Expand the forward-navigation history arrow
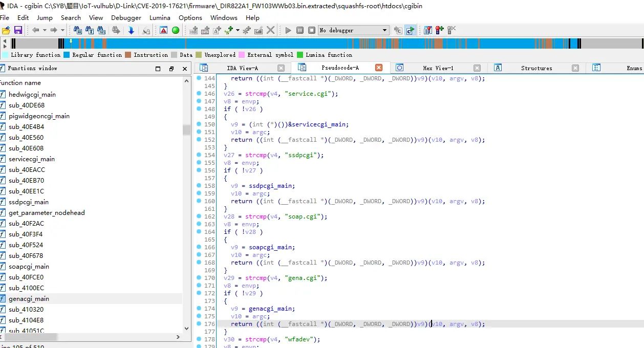 (62, 30)
